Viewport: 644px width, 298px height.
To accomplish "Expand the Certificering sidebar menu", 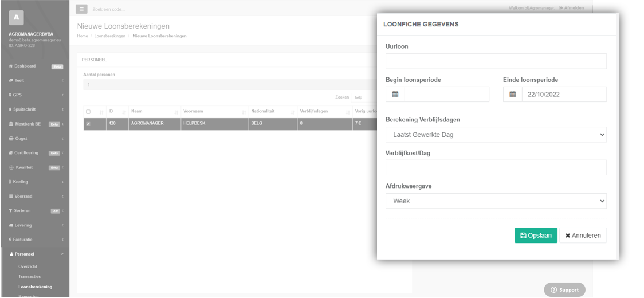I will [35, 153].
